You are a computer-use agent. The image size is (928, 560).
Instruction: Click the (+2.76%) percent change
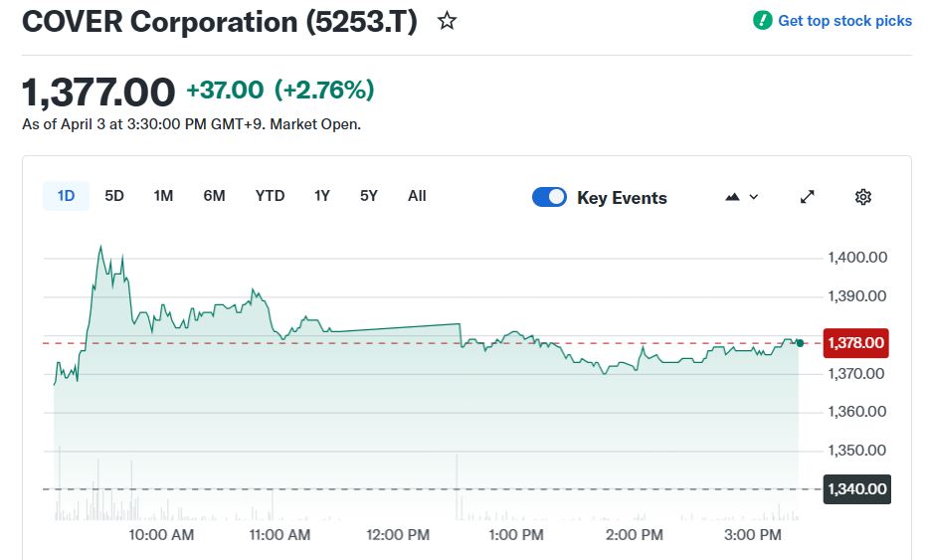324,90
